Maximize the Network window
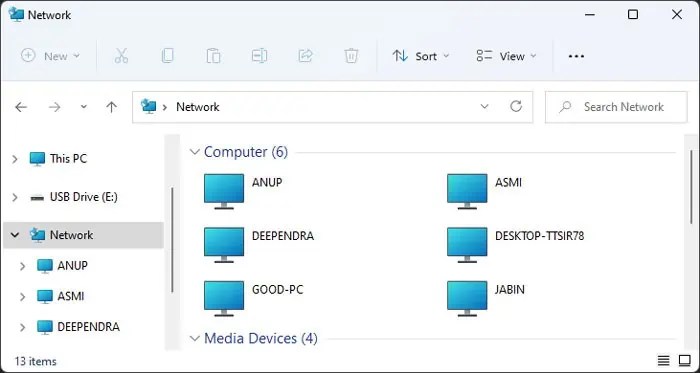 (x=633, y=15)
